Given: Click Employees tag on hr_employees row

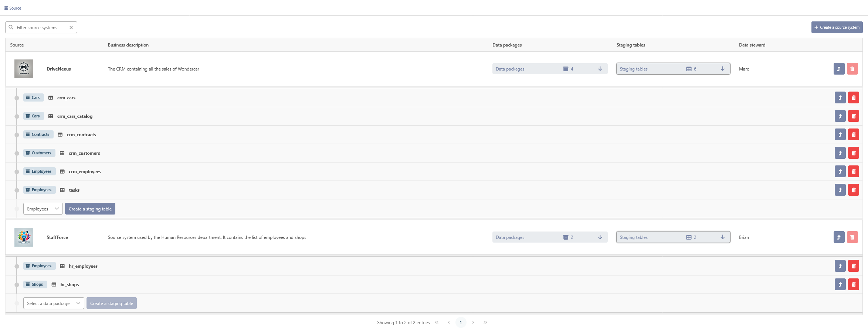Looking at the screenshot, I should pos(40,266).
